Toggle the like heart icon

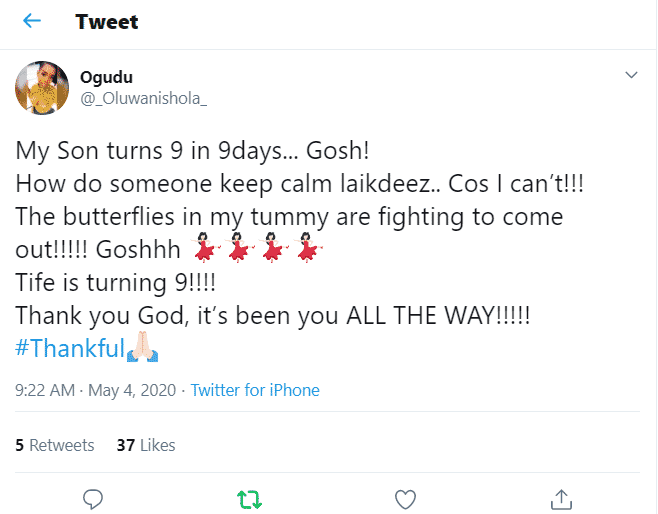click(405, 497)
